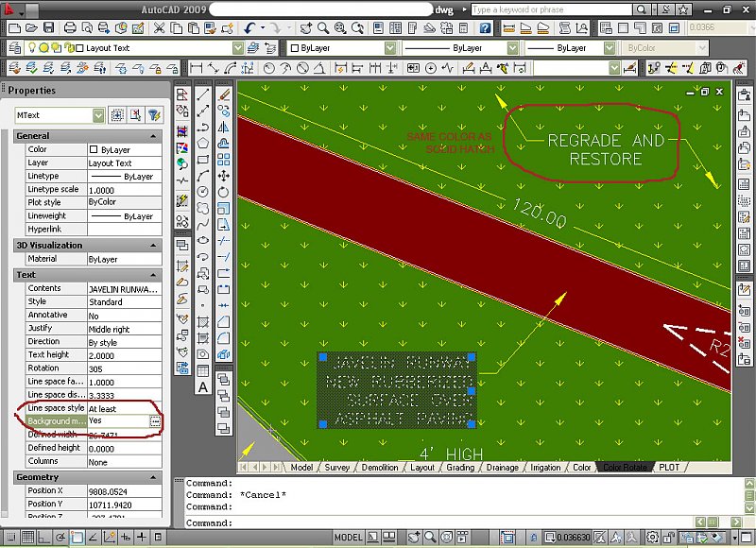Click in the Command line input

point(438,522)
